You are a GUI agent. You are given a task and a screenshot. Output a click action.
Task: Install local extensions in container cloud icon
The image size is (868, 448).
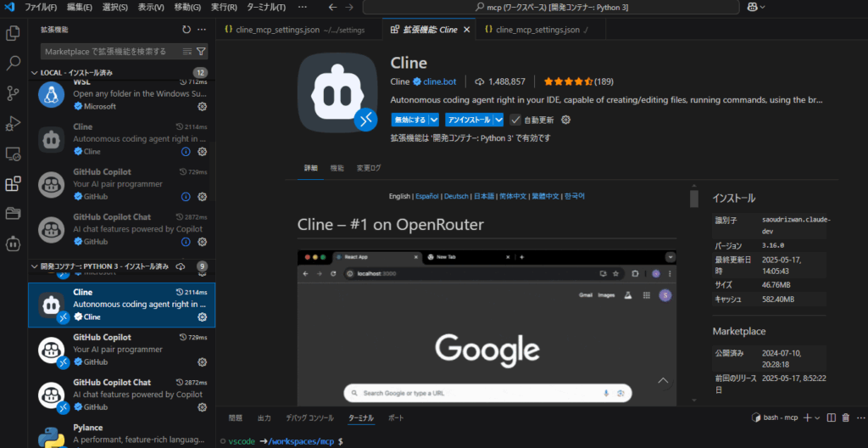pos(180,266)
